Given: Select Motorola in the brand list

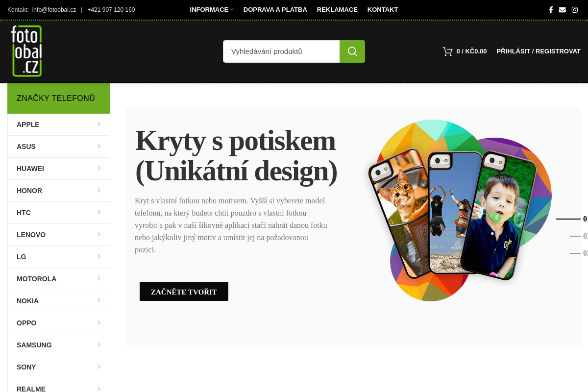Looking at the screenshot, I should click(37, 279).
